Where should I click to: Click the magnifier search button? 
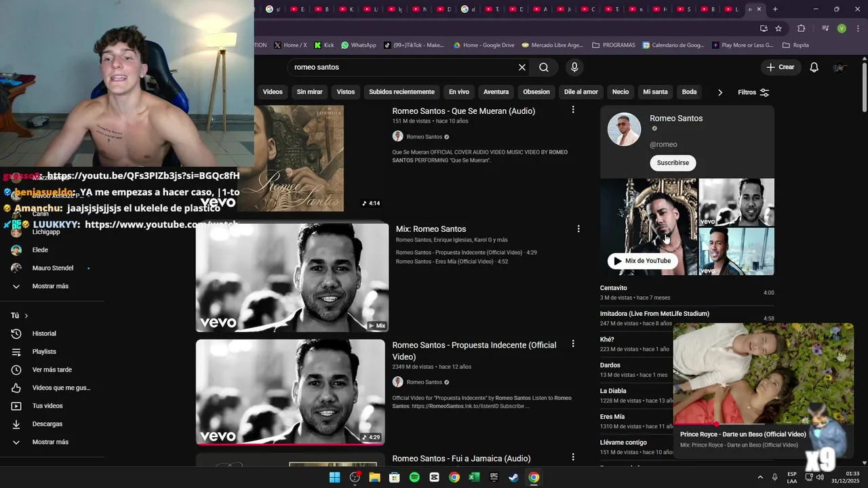coord(544,67)
